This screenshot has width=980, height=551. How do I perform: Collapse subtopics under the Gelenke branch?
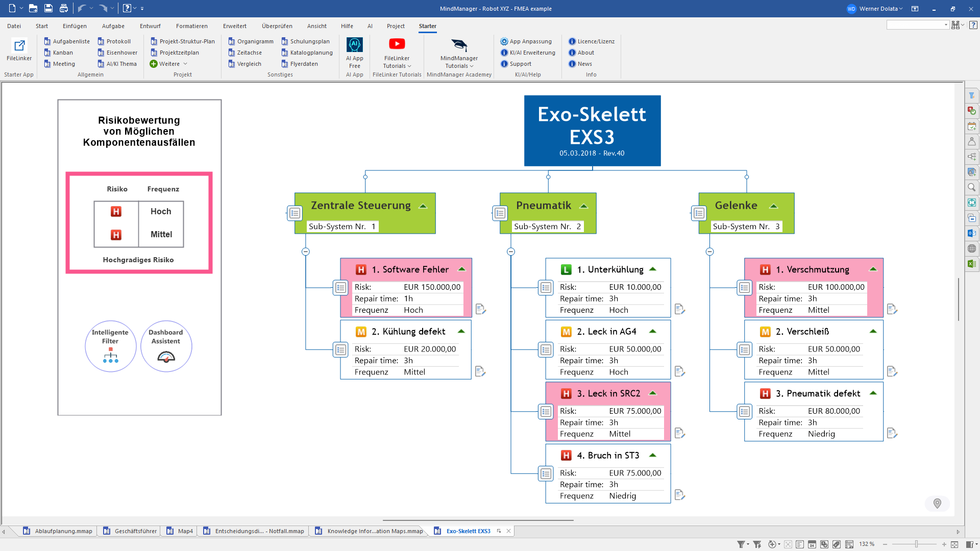pos(709,252)
